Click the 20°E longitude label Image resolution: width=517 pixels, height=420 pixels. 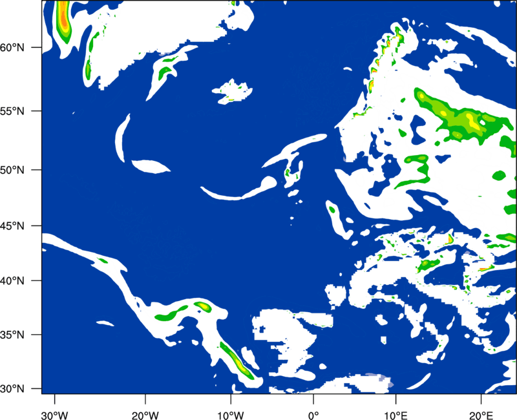[481, 415]
